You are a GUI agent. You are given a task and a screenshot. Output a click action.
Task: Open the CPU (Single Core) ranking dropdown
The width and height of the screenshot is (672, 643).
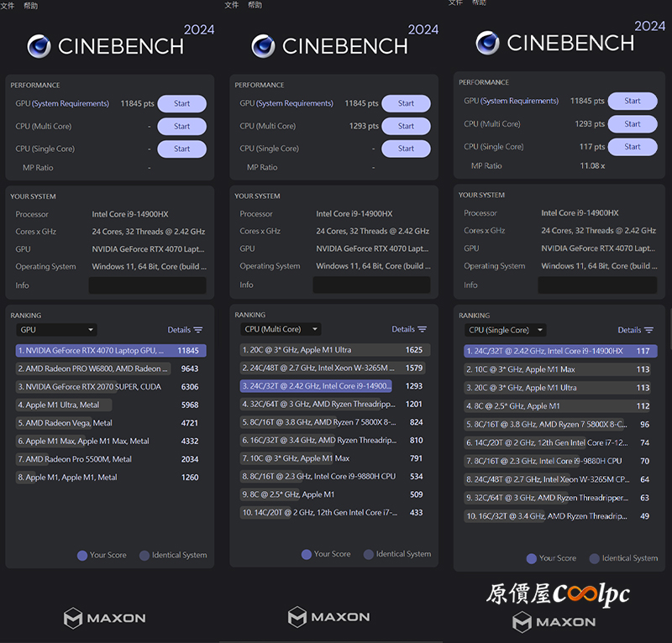click(x=506, y=330)
